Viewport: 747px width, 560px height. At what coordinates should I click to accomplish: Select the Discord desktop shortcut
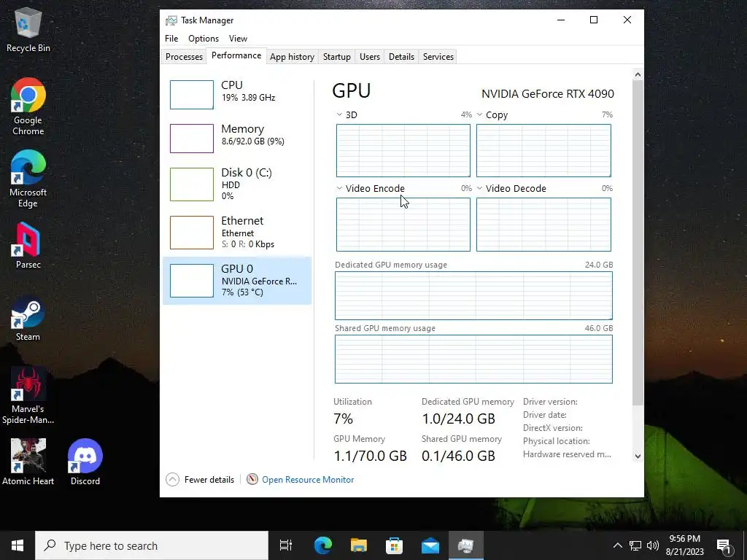point(85,462)
